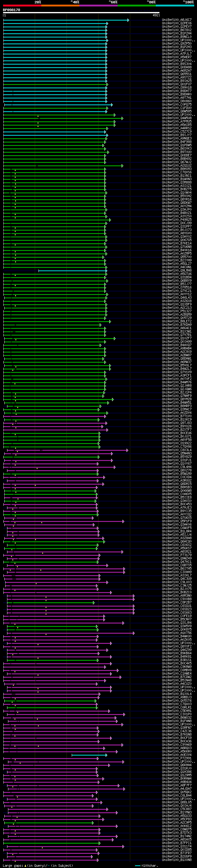Open hit UniRef100_C5Z7C9
The image size is (197, 868).
click(177, 132)
